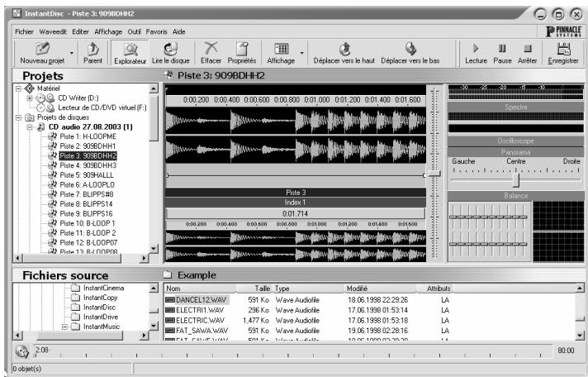Click the Piste 3: 909BDHH2 track icon

coord(53,155)
